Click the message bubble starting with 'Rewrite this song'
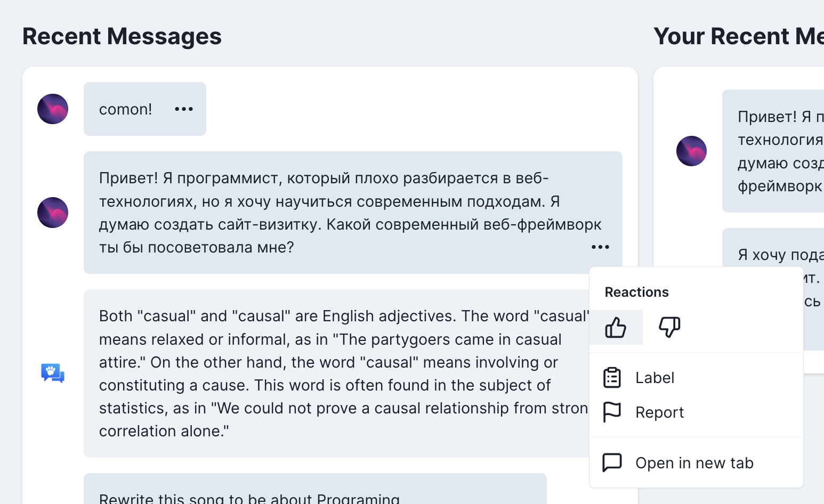The image size is (824, 504). point(314,495)
